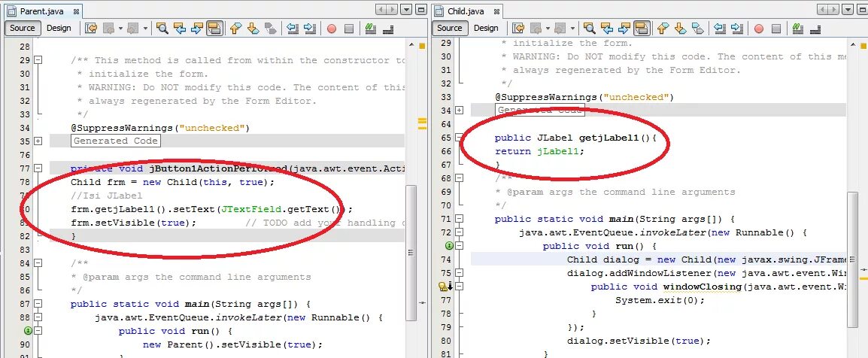
Task: Open Forward history dropdown in Child.java toolbar
Action: click(572, 29)
